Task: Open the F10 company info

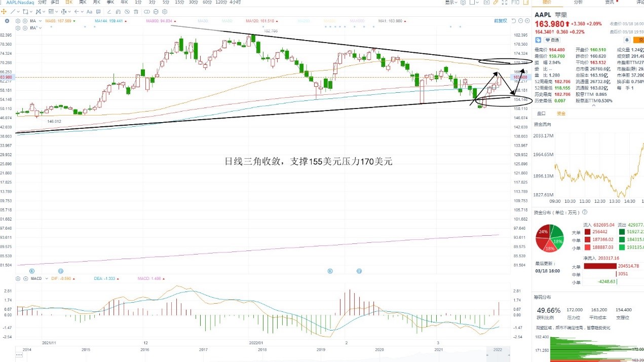Action: [x=515, y=3]
